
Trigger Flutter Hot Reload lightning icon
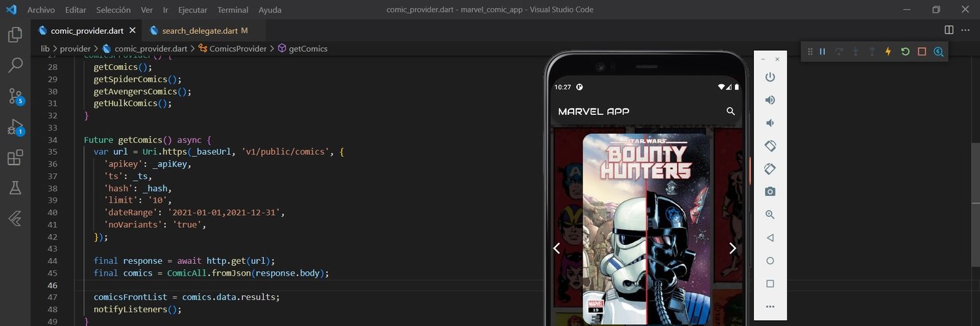pyautogui.click(x=888, y=52)
